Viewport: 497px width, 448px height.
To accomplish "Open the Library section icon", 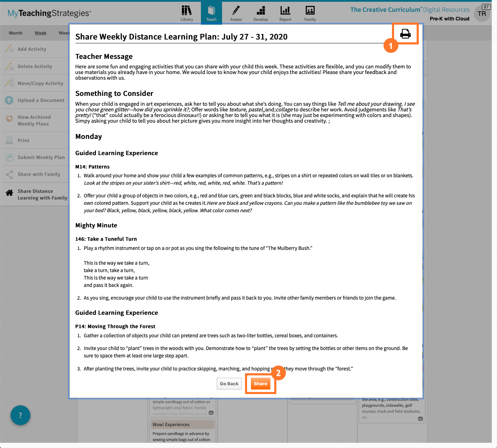I will (x=186, y=11).
